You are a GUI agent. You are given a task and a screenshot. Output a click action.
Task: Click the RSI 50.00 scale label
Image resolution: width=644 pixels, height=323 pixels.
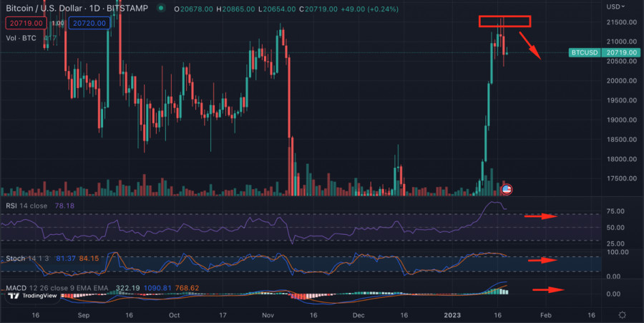[x=615, y=227]
